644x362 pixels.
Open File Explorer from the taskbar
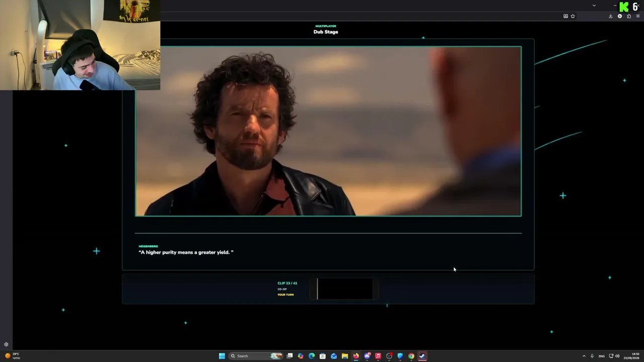(345, 356)
